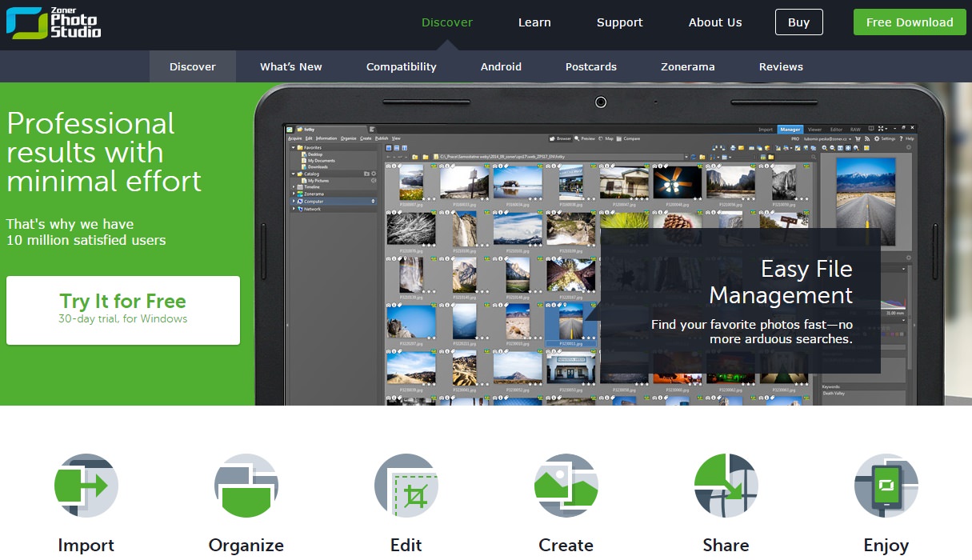Click the Try It for Free button
Image resolution: width=972 pixels, height=560 pixels.
[x=123, y=310]
